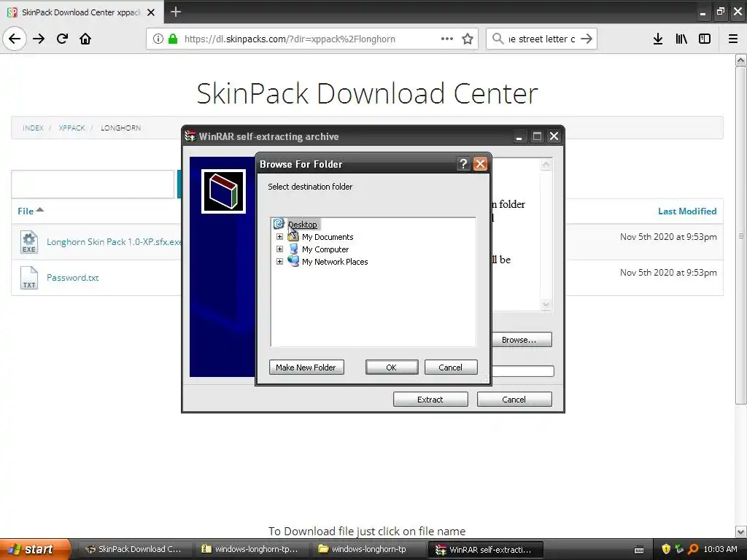
Task: Go forward with the browser forward arrow
Action: click(39, 39)
